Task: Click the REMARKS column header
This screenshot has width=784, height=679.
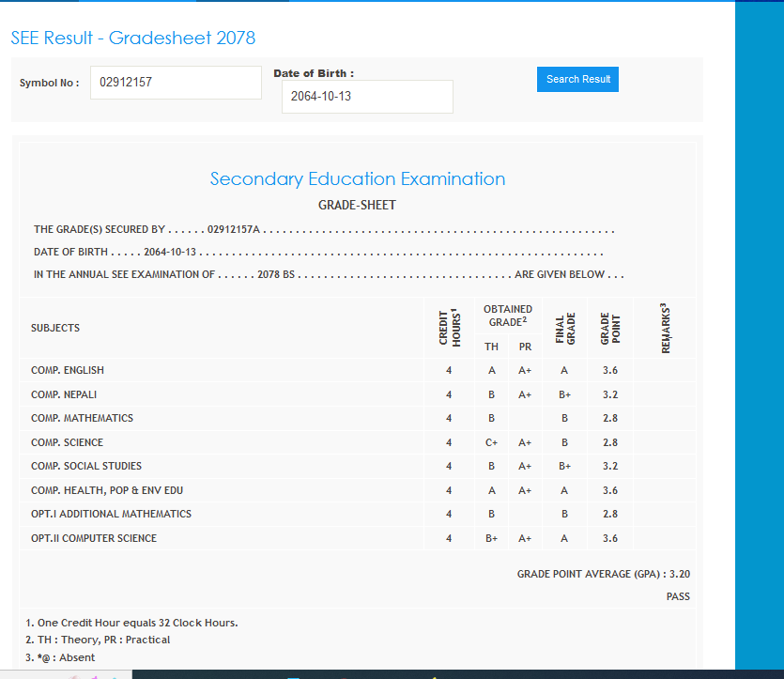Action: click(x=666, y=328)
